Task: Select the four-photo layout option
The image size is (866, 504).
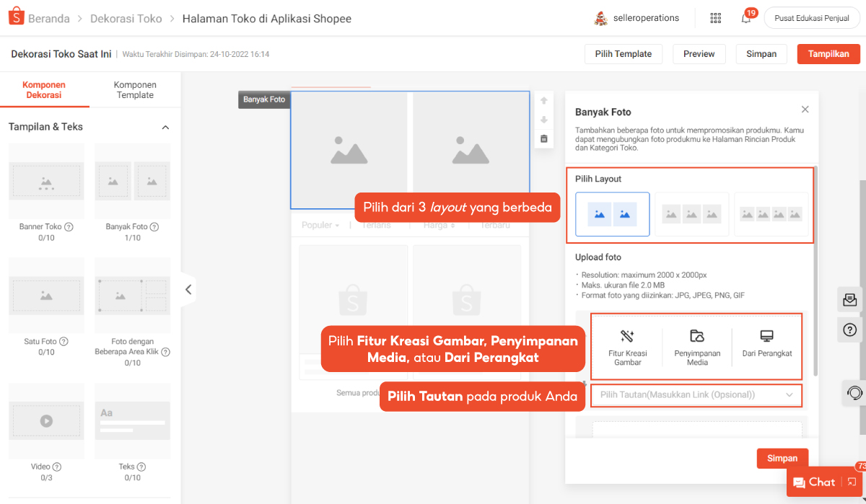Action: pyautogui.click(x=771, y=214)
